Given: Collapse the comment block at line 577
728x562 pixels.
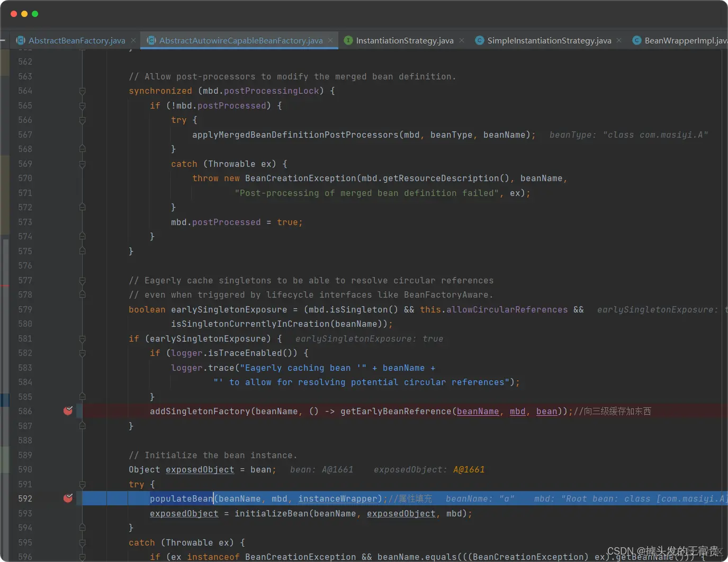Looking at the screenshot, I should pyautogui.click(x=82, y=281).
